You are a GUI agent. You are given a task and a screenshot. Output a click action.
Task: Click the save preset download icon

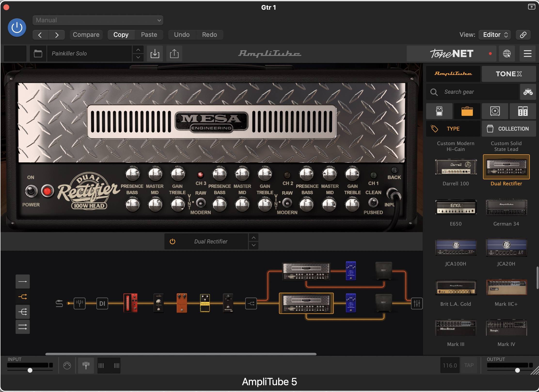click(x=155, y=54)
